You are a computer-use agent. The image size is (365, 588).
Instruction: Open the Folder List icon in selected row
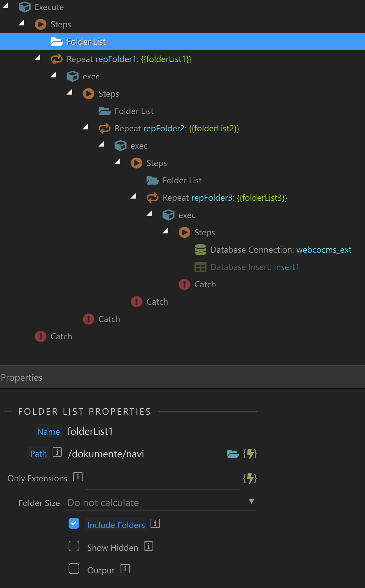pos(57,41)
